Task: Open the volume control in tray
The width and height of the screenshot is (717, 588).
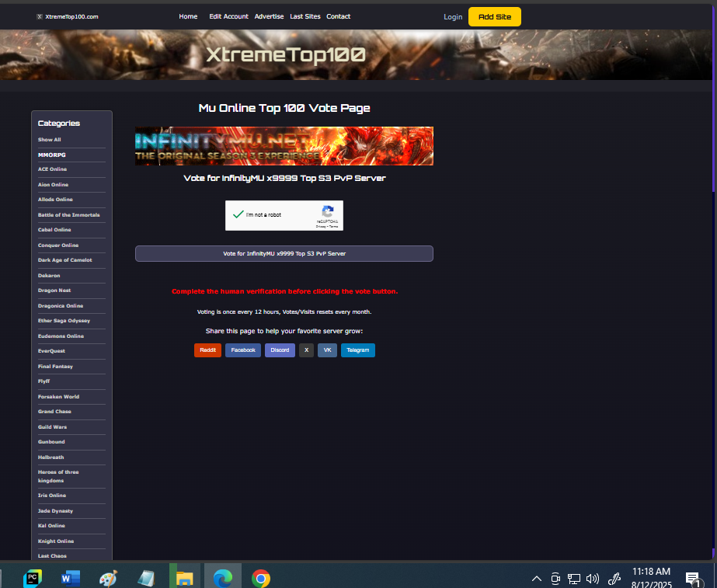Action: [x=593, y=579]
